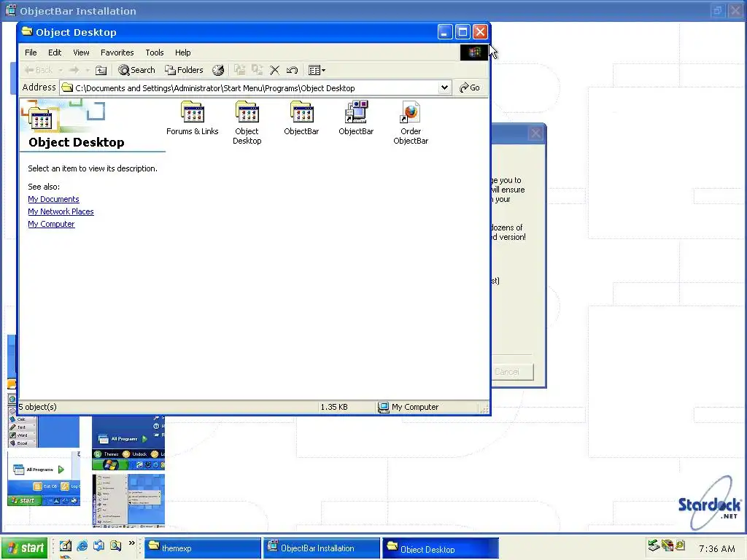This screenshot has height=560, width=747.
Task: Open the Favorites menu
Action: (x=117, y=52)
